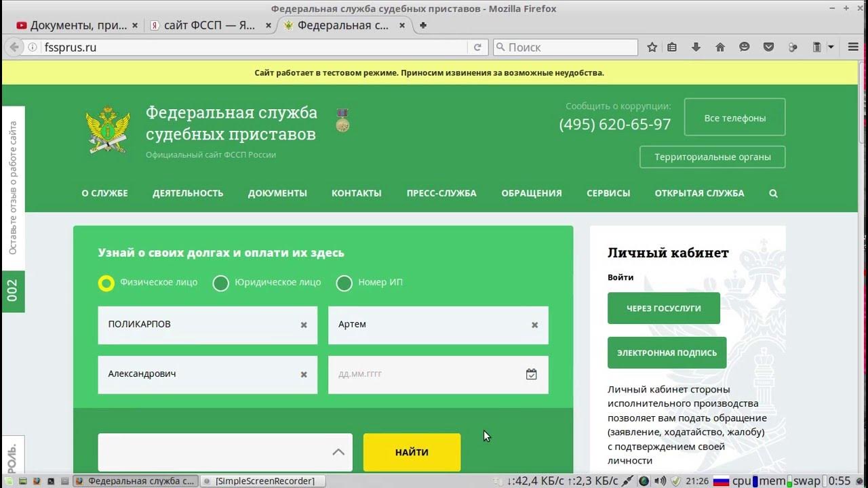Click the Территориальные органы button
The image size is (868, 488).
coord(713,157)
